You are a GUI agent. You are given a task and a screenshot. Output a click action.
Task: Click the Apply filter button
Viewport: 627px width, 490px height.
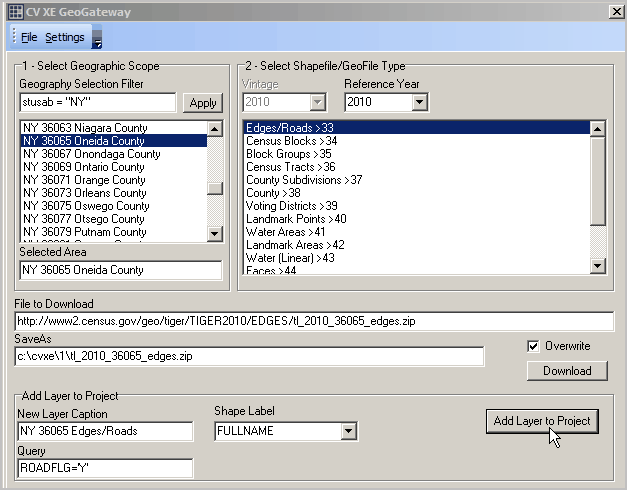pyautogui.click(x=203, y=103)
